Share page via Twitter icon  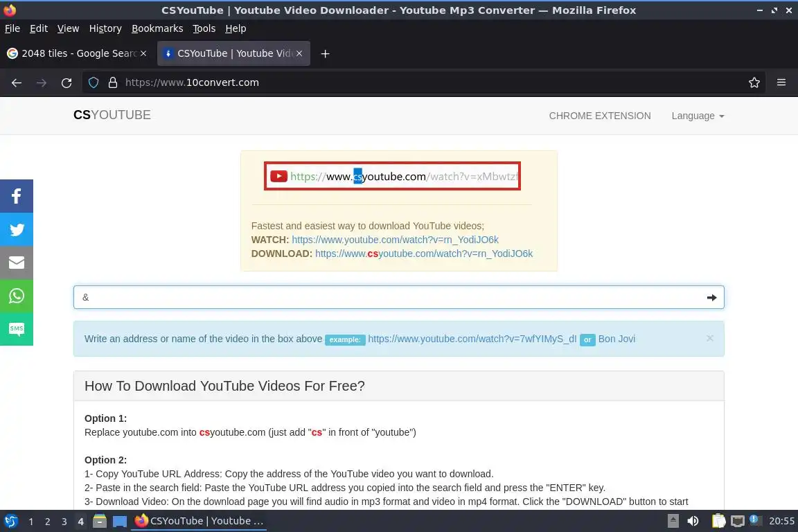pos(17,229)
